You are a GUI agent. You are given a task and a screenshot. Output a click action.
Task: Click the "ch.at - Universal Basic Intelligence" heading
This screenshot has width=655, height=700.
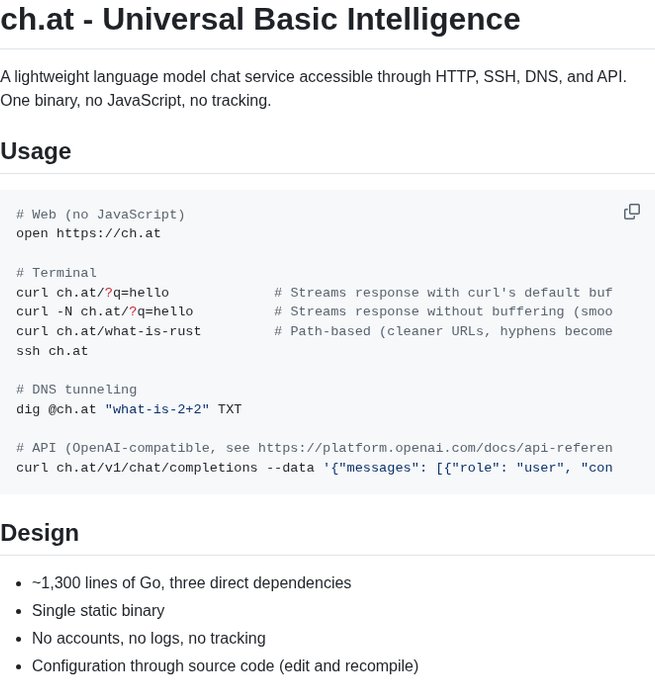point(260,19)
